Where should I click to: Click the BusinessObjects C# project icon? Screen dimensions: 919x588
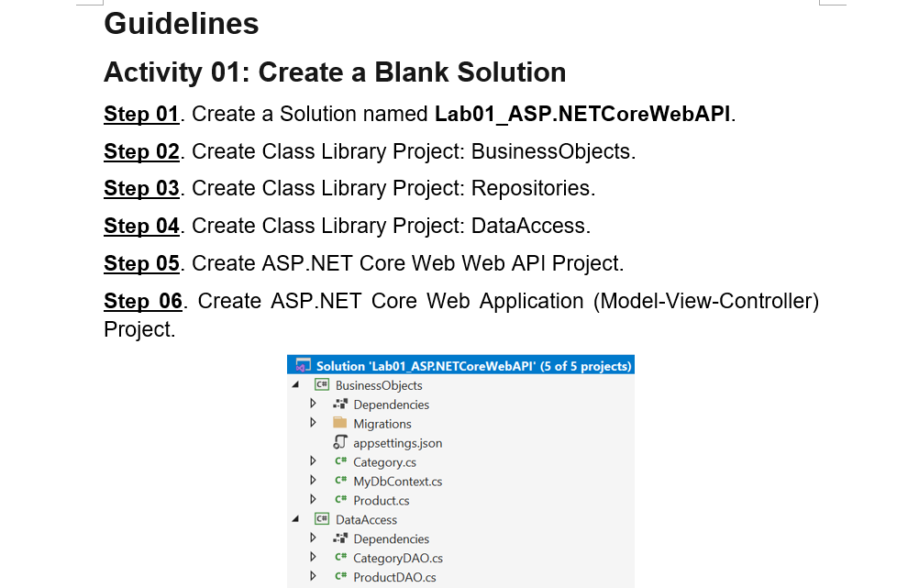point(322,385)
